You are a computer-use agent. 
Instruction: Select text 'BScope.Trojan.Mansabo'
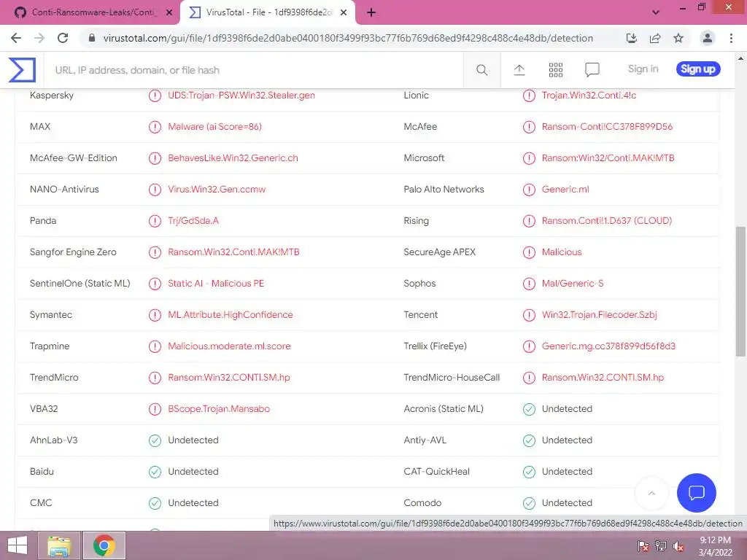[x=219, y=409]
